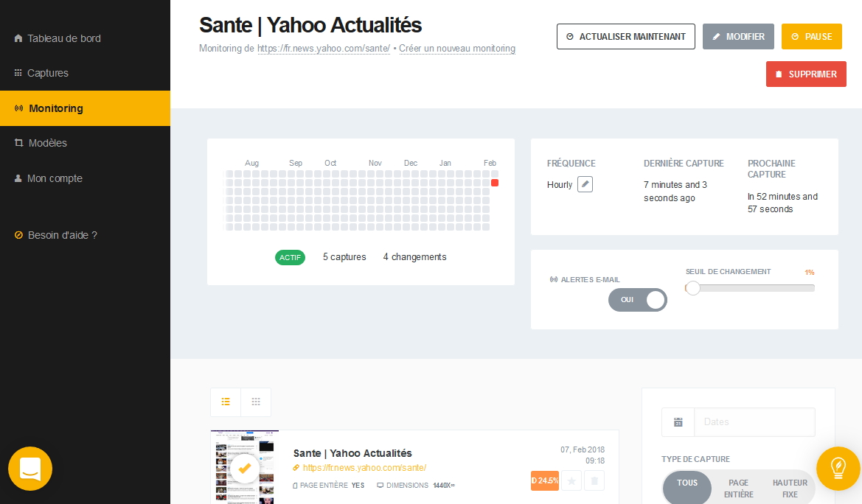
Task: Open the chat widget bubble
Action: 30,469
